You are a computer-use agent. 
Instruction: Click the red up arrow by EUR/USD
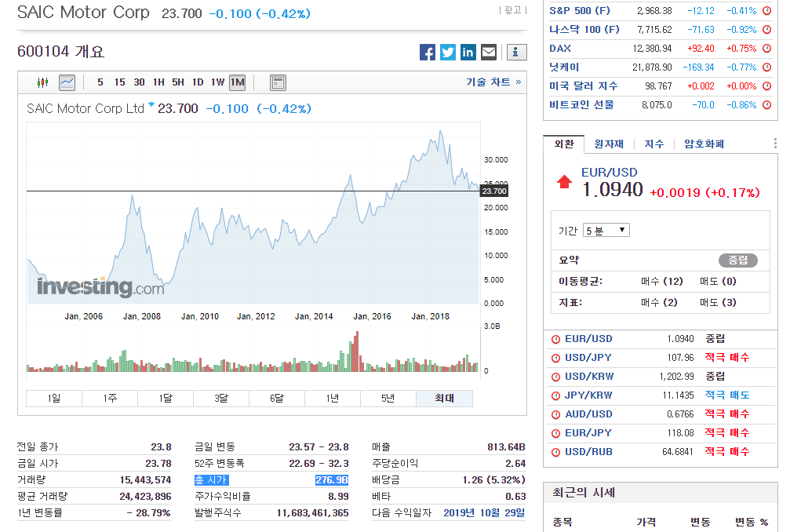coord(564,182)
